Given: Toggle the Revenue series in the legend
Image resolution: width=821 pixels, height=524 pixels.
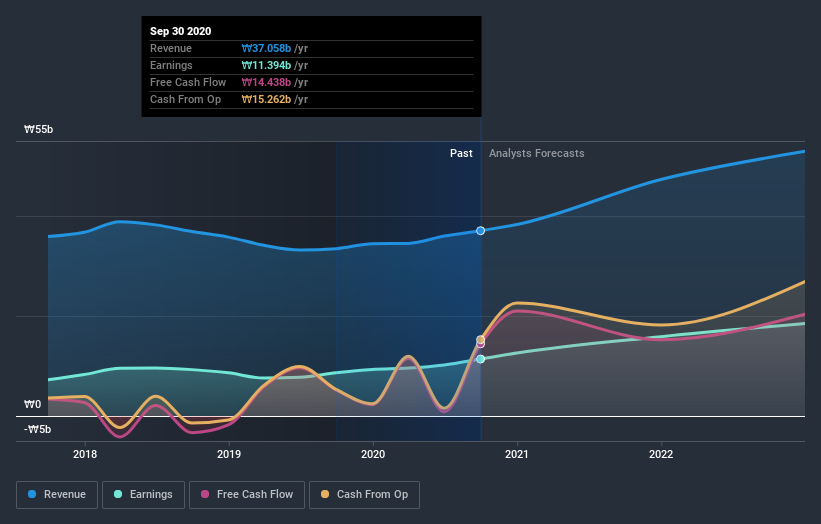Looking at the screenshot, I should 57,495.
